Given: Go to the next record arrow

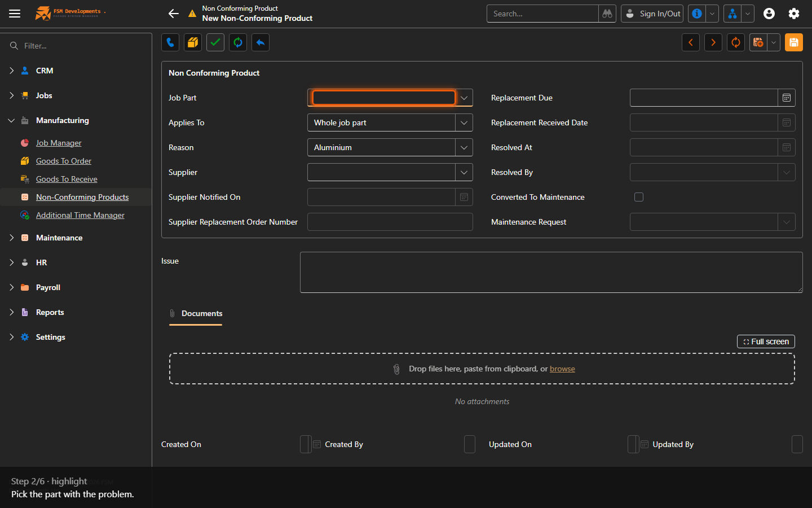Looking at the screenshot, I should [x=713, y=42].
